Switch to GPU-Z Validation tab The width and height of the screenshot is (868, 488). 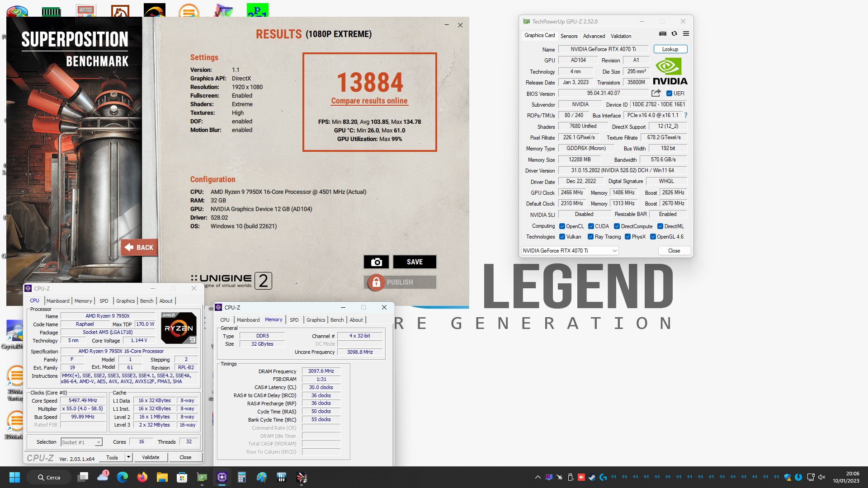point(621,36)
